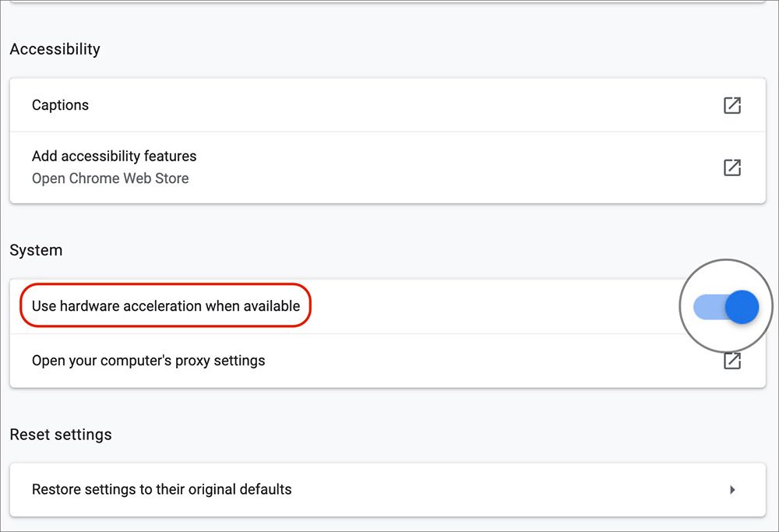Click the open-in-new icon in the System section
The image size is (779, 532).
click(732, 361)
